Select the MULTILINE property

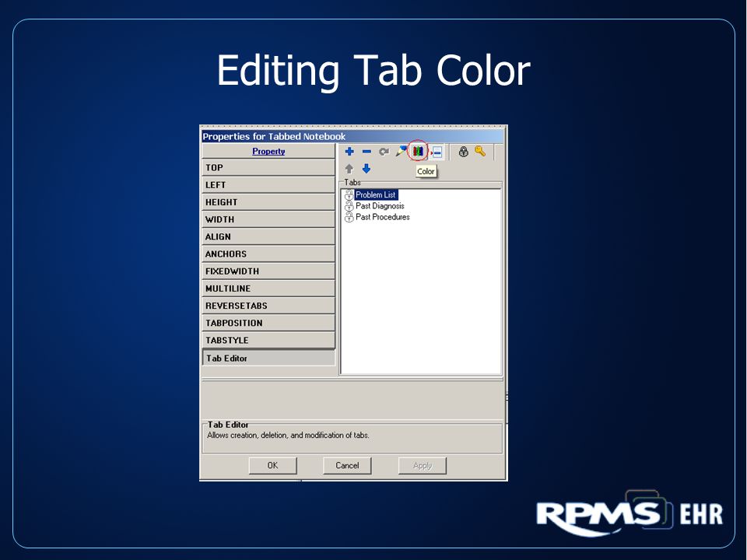(268, 289)
